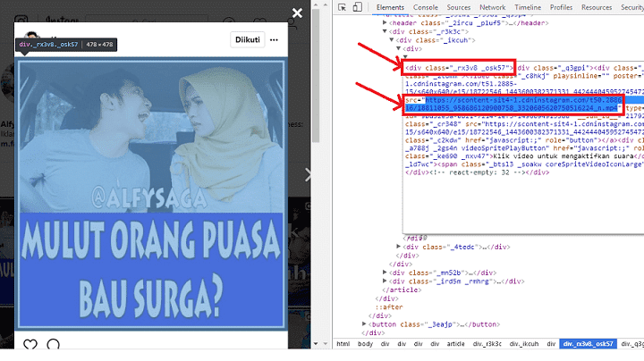
Task: Click the highlighted mp4 source URL
Action: tap(514, 105)
